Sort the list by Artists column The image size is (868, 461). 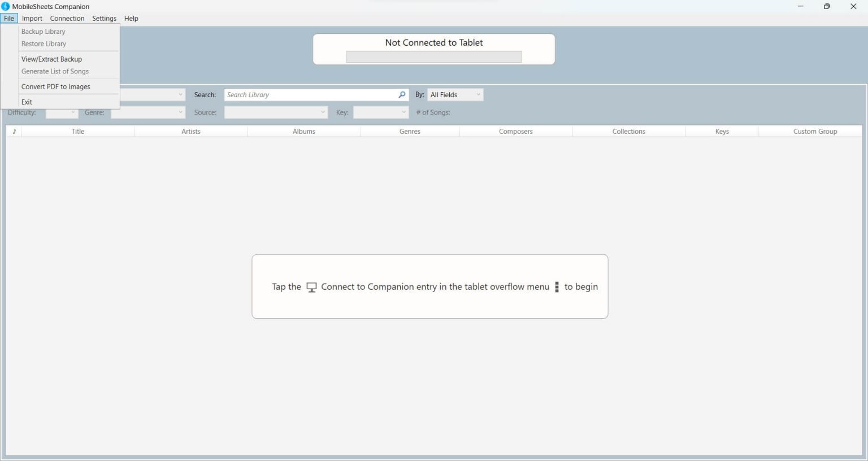190,131
